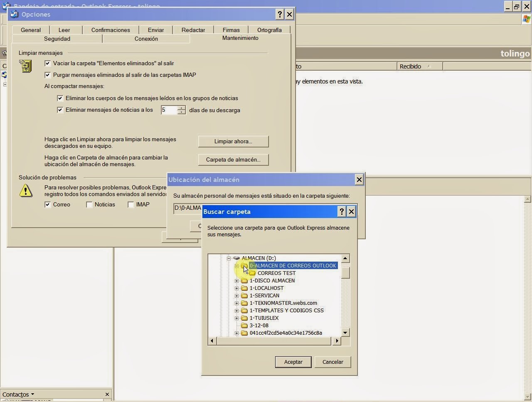Image resolution: width=532 pixels, height=402 pixels.
Task: Expand the 1-LOCALHOST folder
Action: tap(236, 288)
